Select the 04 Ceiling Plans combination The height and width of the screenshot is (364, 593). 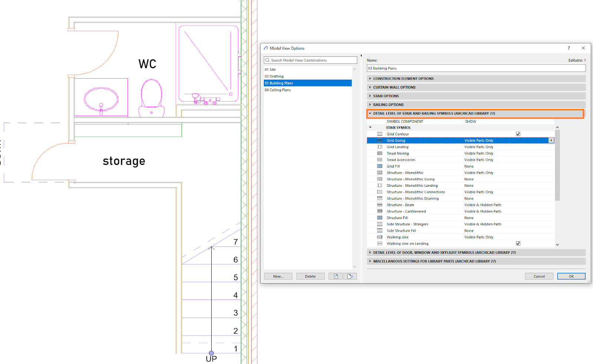[278, 90]
